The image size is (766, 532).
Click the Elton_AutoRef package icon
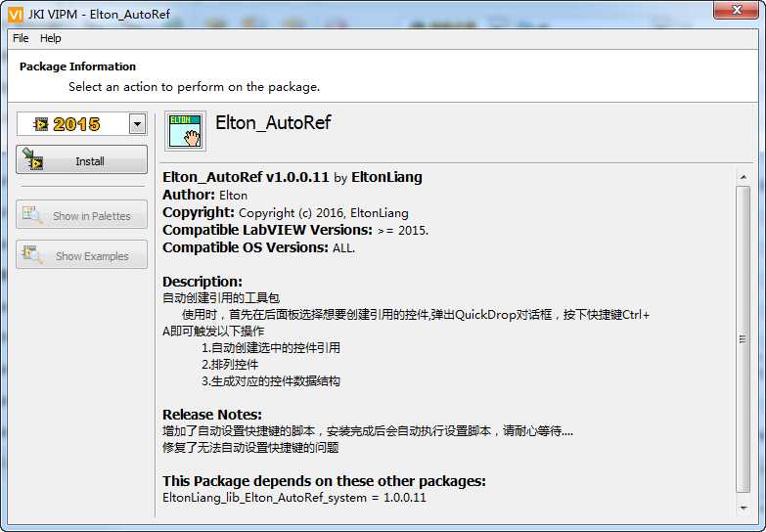(x=185, y=130)
